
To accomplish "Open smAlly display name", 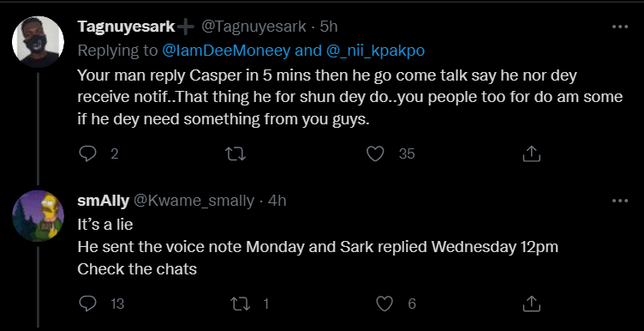I will 104,201.
